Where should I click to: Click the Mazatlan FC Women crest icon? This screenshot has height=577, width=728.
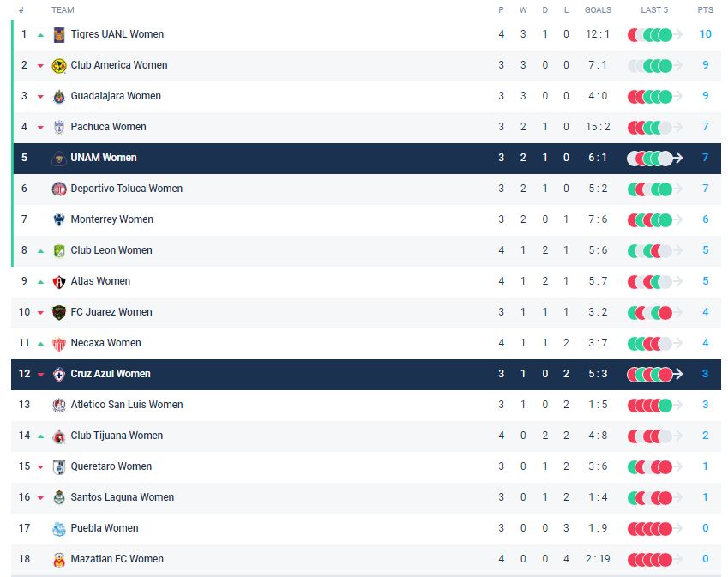[59, 559]
